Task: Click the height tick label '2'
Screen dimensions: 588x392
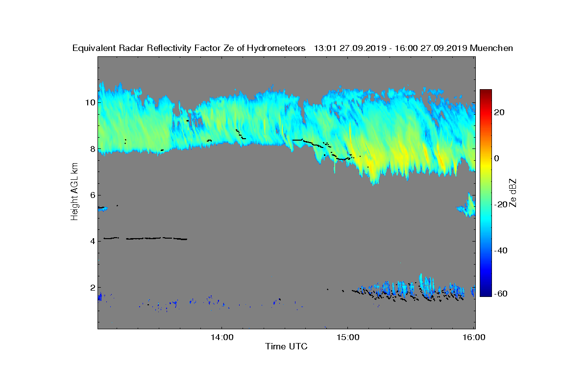Action: click(x=92, y=287)
